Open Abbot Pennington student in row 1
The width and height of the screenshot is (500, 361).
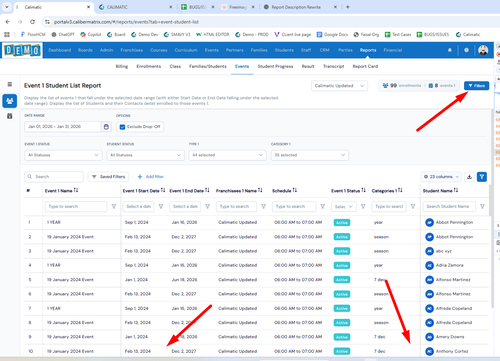click(x=454, y=222)
